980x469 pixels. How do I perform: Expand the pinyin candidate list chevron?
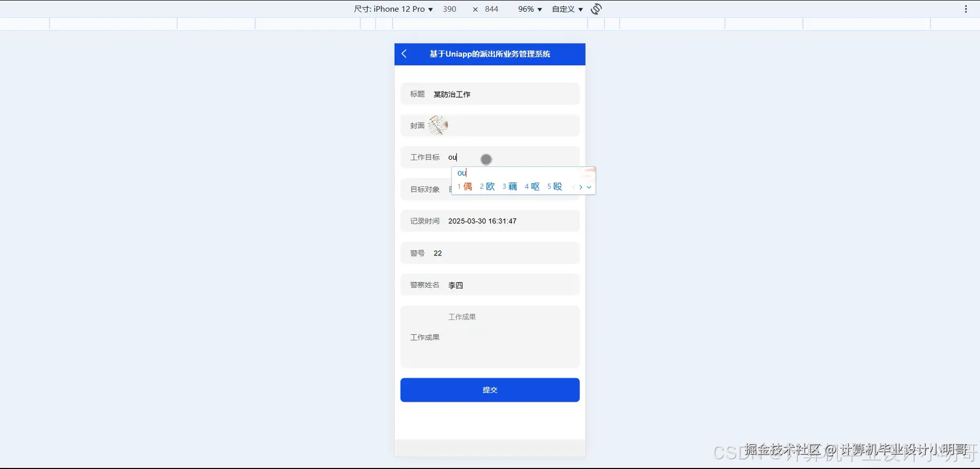pyautogui.click(x=589, y=187)
